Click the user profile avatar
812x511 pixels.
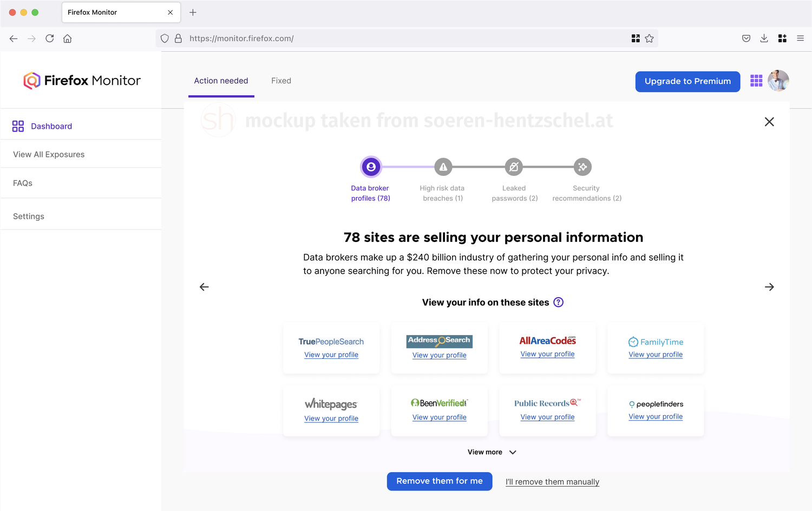tap(778, 81)
